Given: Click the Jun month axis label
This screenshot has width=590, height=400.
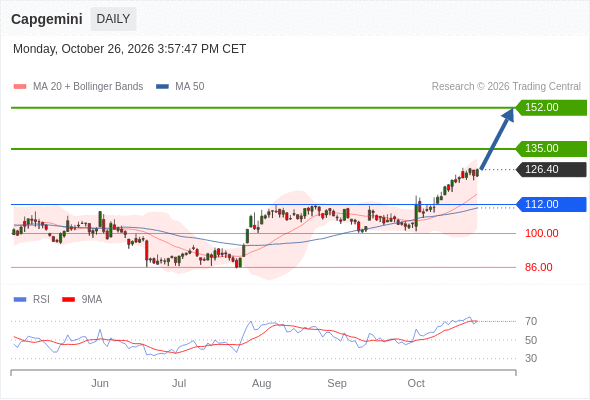Looking at the screenshot, I should pos(100,383).
